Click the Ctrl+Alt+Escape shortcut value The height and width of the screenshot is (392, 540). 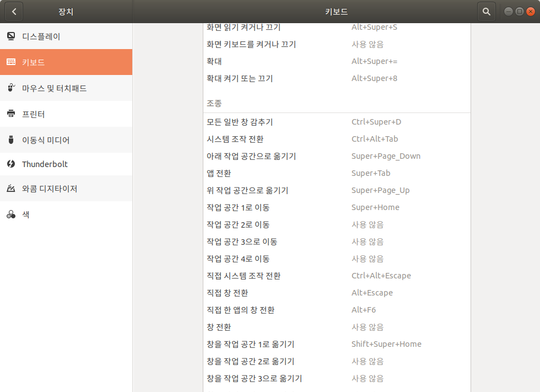[381, 276]
